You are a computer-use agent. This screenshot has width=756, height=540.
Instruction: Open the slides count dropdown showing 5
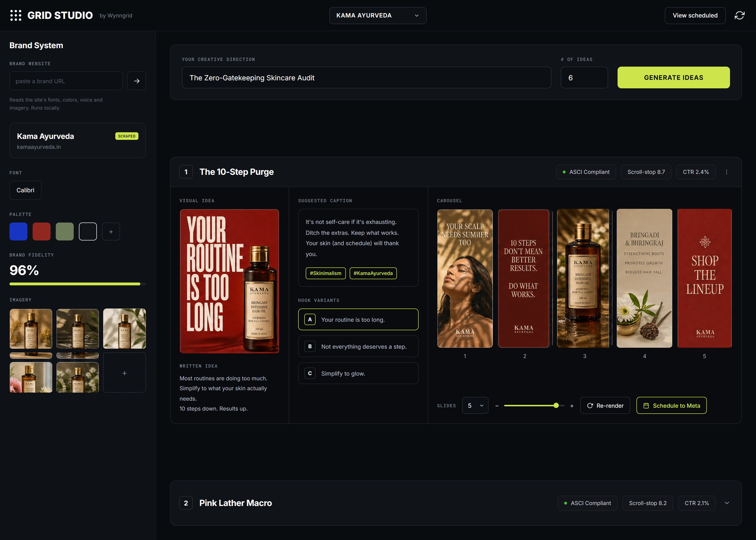click(x=475, y=406)
